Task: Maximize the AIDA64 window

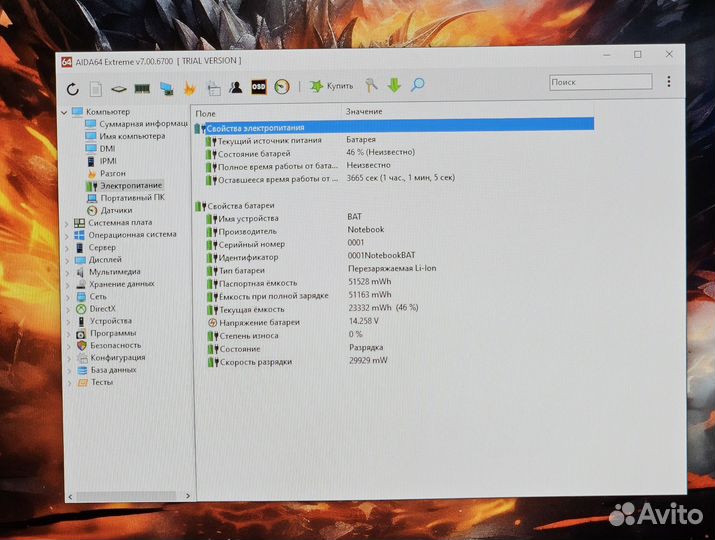Action: coord(637,54)
